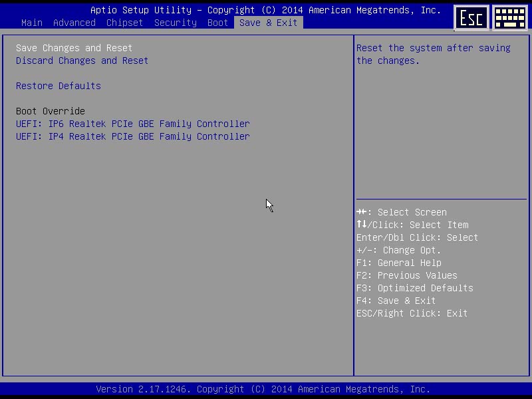The height and width of the screenshot is (399, 532).
Task: Click the Boot Override heading
Action: pyautogui.click(x=51, y=111)
